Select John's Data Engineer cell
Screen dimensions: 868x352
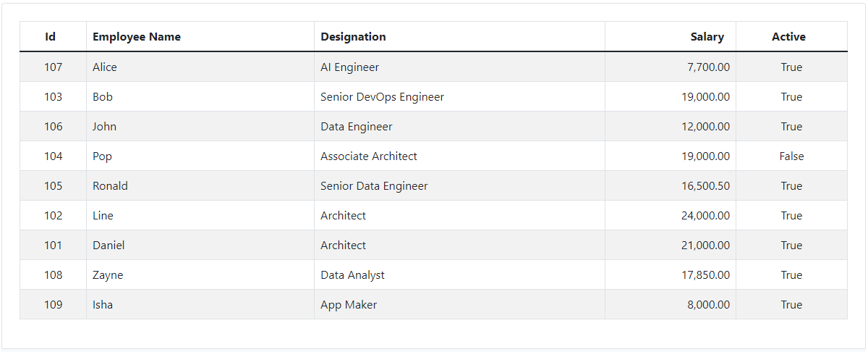[x=356, y=127]
